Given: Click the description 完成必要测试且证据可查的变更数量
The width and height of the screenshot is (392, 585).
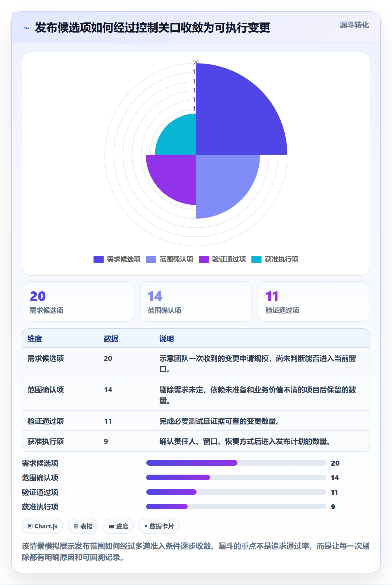Looking at the screenshot, I should (220, 421).
